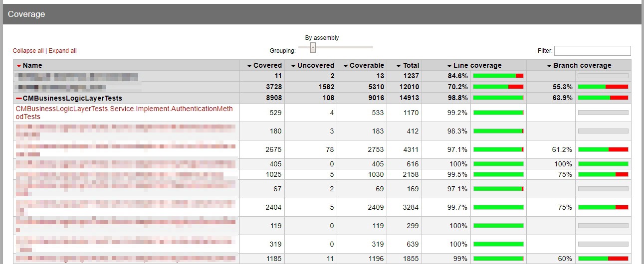Sort table by Uncovered column
Screen dimensions: 644x264
point(293,66)
